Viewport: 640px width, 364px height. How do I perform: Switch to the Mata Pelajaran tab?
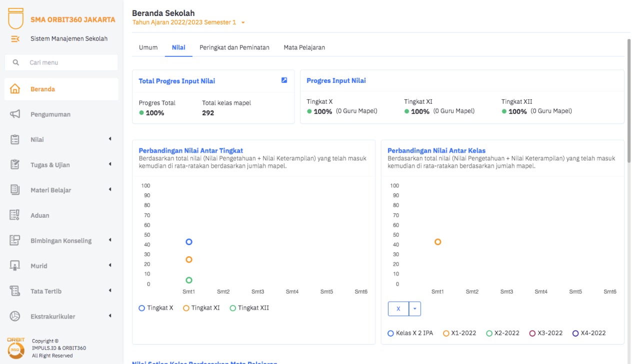304,47
